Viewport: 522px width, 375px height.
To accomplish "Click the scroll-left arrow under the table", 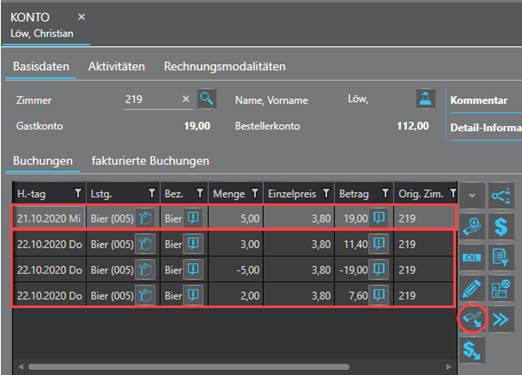I will coord(21,367).
